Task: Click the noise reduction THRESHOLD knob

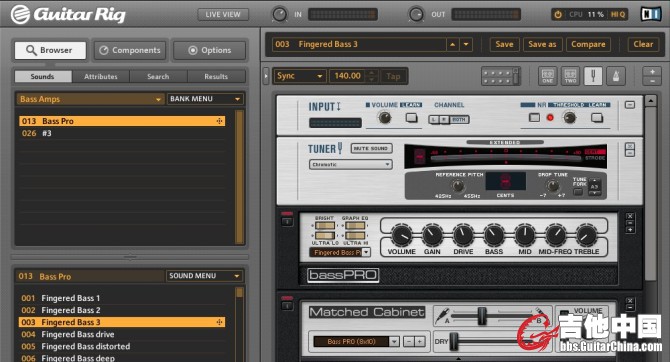Action: (569, 118)
